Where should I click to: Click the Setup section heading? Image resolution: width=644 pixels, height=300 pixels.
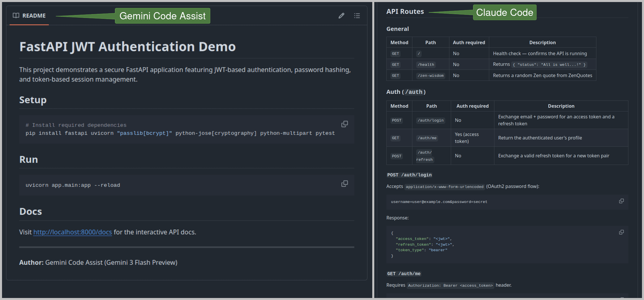[33, 100]
